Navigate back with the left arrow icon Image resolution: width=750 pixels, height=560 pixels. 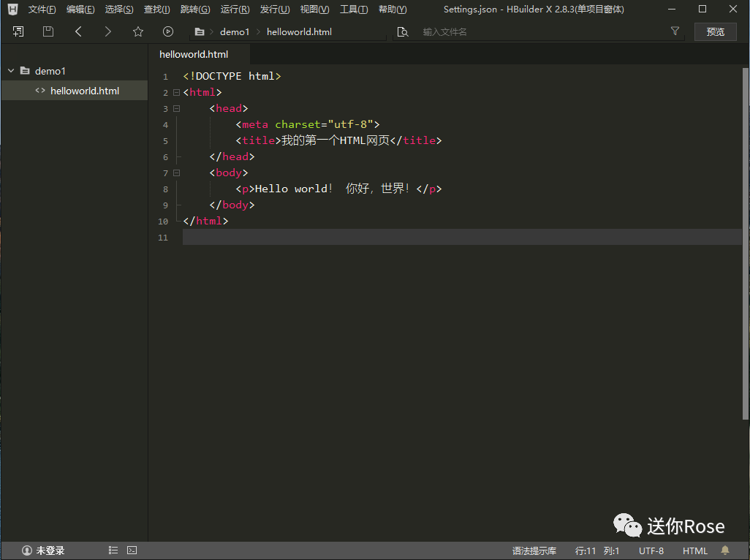tap(78, 31)
